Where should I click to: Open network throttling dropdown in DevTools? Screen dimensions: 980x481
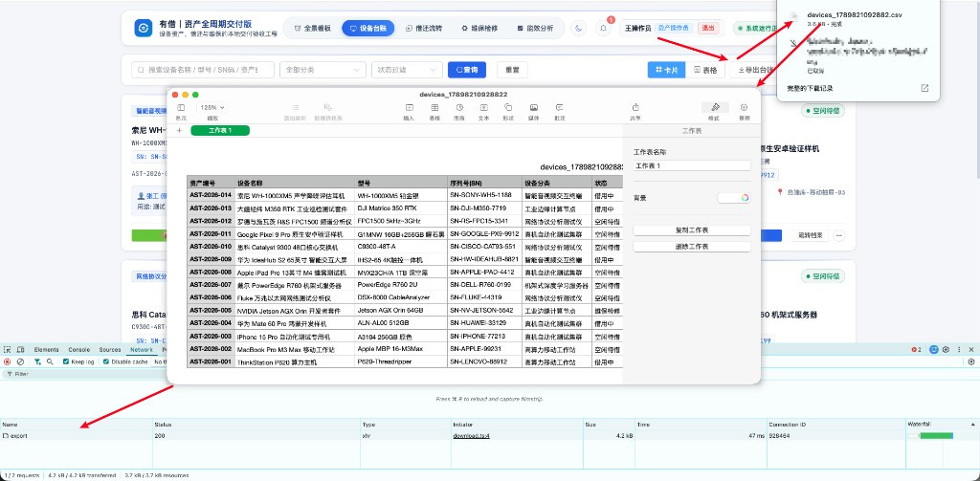pyautogui.click(x=160, y=361)
